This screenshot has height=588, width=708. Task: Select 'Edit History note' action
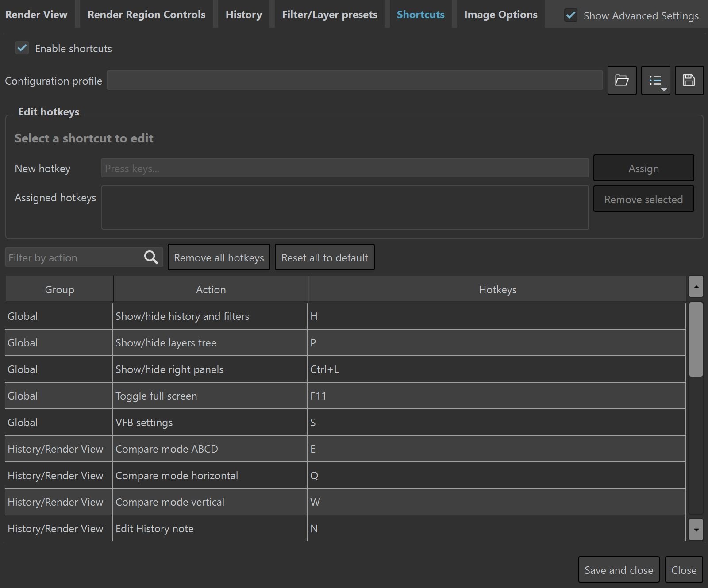[x=210, y=528]
